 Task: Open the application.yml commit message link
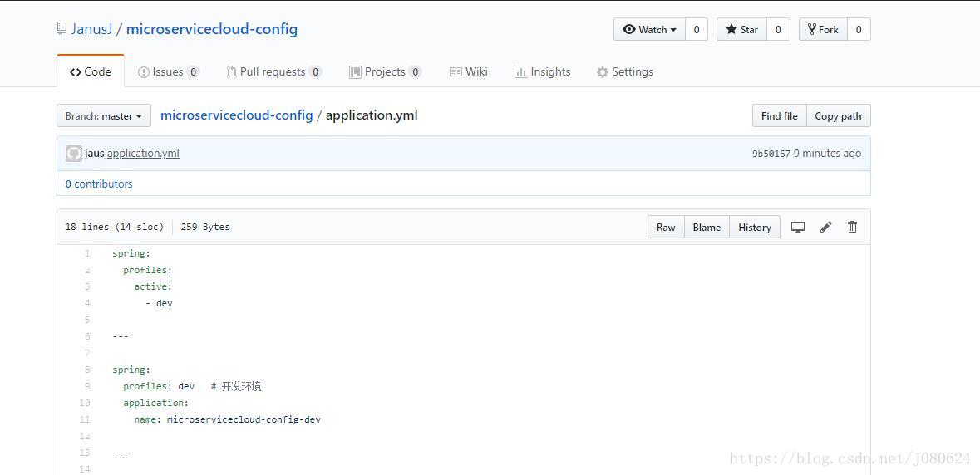[x=143, y=154]
